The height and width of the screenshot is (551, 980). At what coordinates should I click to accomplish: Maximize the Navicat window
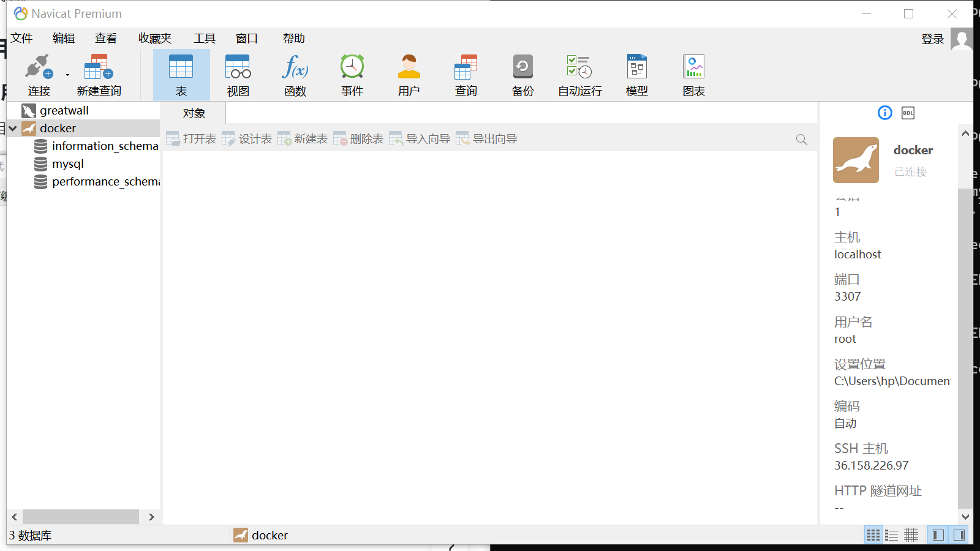908,13
